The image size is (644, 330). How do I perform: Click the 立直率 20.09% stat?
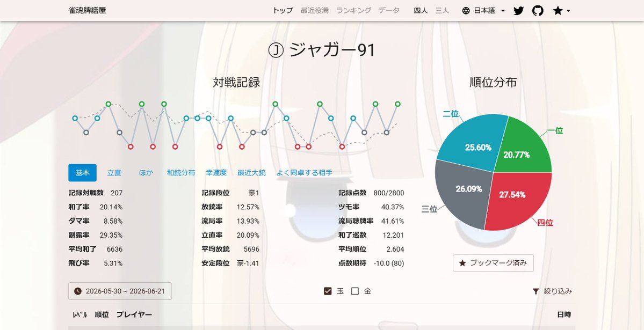[x=230, y=235]
